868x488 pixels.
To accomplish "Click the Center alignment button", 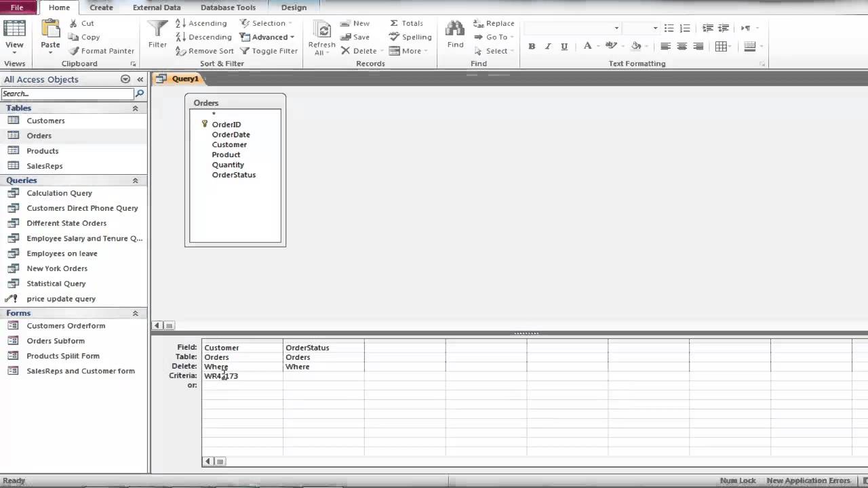I will click(x=682, y=47).
